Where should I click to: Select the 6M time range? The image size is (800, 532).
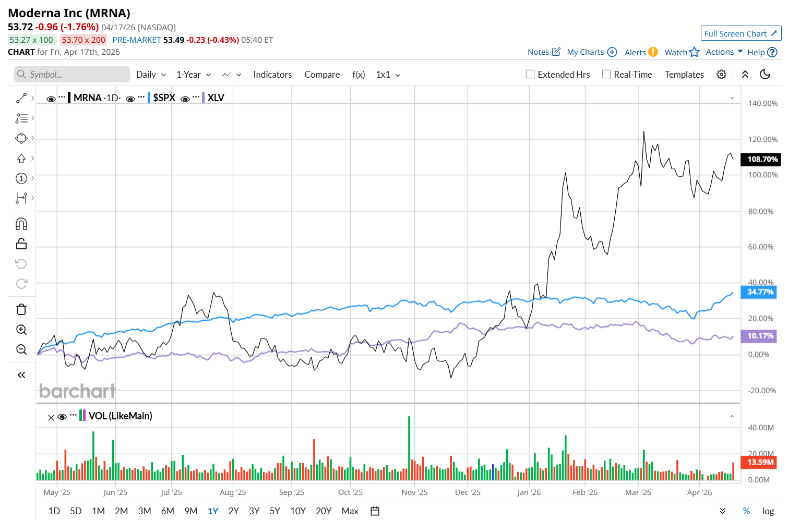(x=168, y=511)
